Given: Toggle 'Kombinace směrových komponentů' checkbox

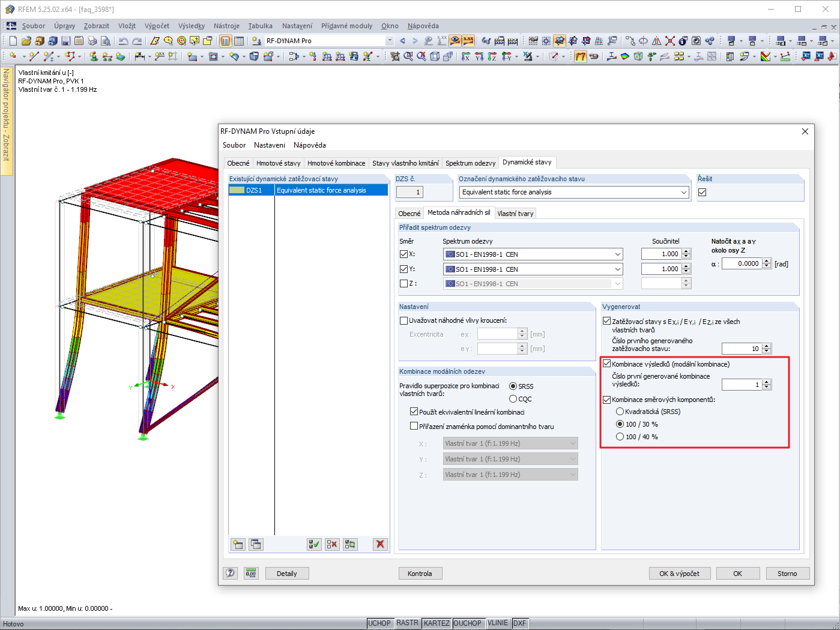Looking at the screenshot, I should (607, 399).
